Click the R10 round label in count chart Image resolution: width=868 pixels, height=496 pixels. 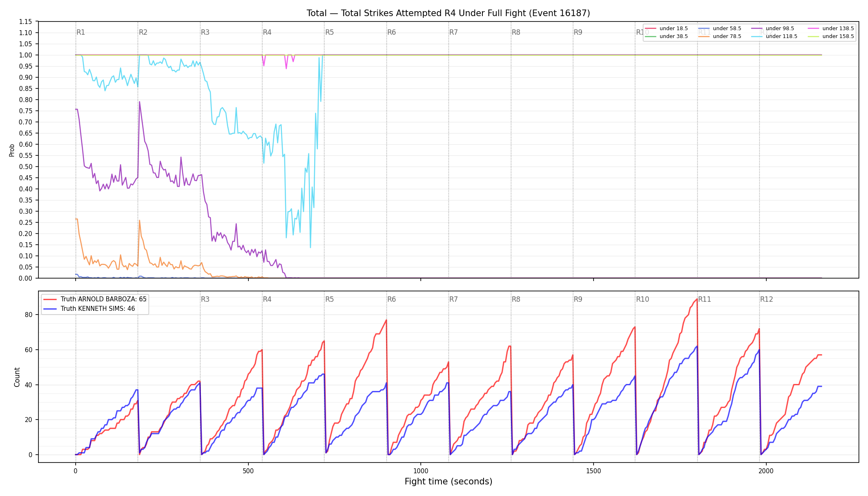pyautogui.click(x=643, y=299)
